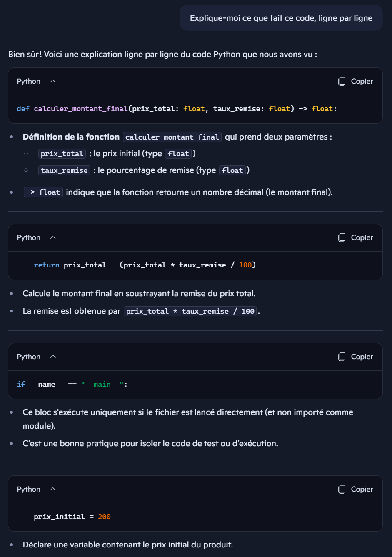This screenshot has height=557, width=392.
Task: Click the inline taux_remise chip in the parameter list
Action: 64,170
